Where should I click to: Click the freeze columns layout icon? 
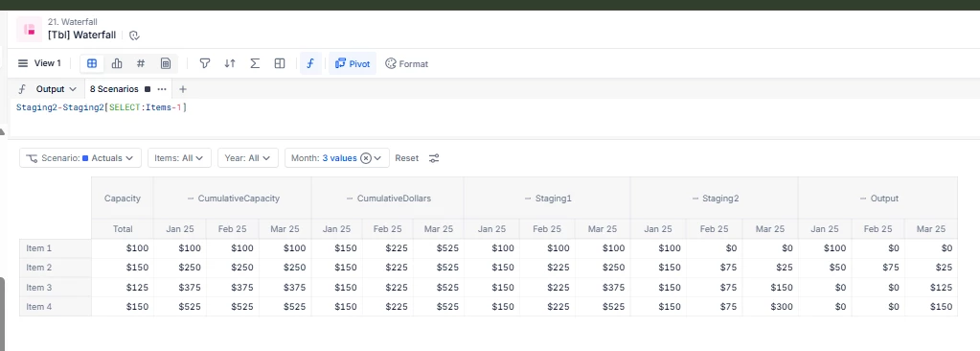click(280, 63)
